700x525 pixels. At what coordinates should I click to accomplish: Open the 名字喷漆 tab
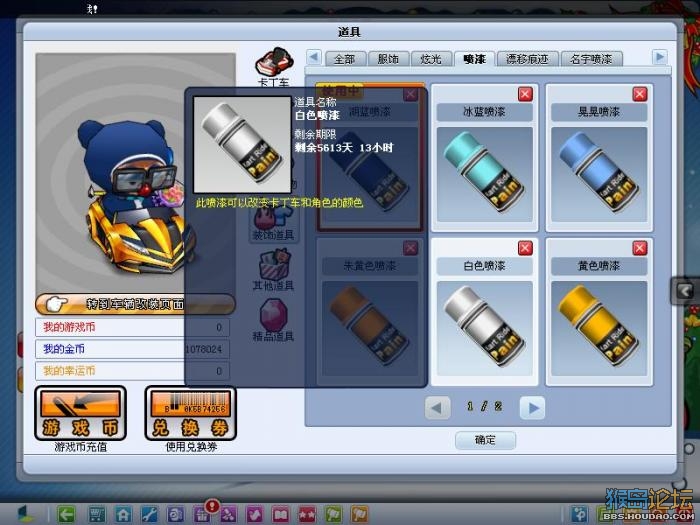[x=591, y=59]
